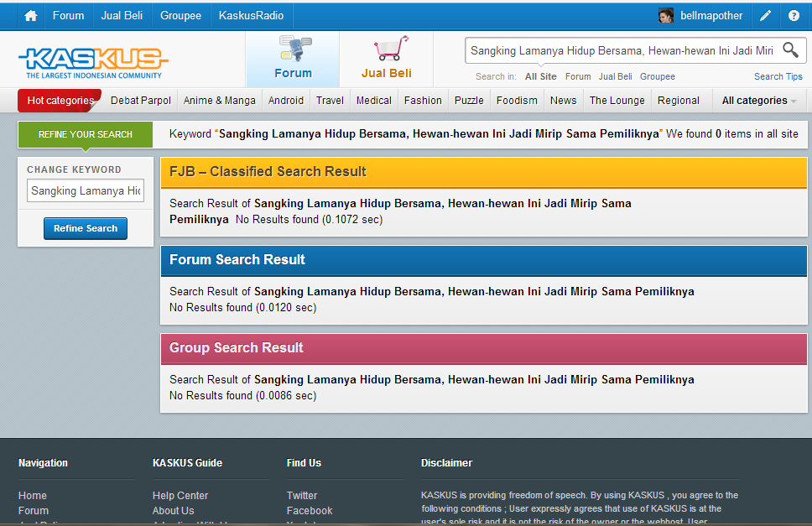Expand the All categories dropdown

click(759, 101)
